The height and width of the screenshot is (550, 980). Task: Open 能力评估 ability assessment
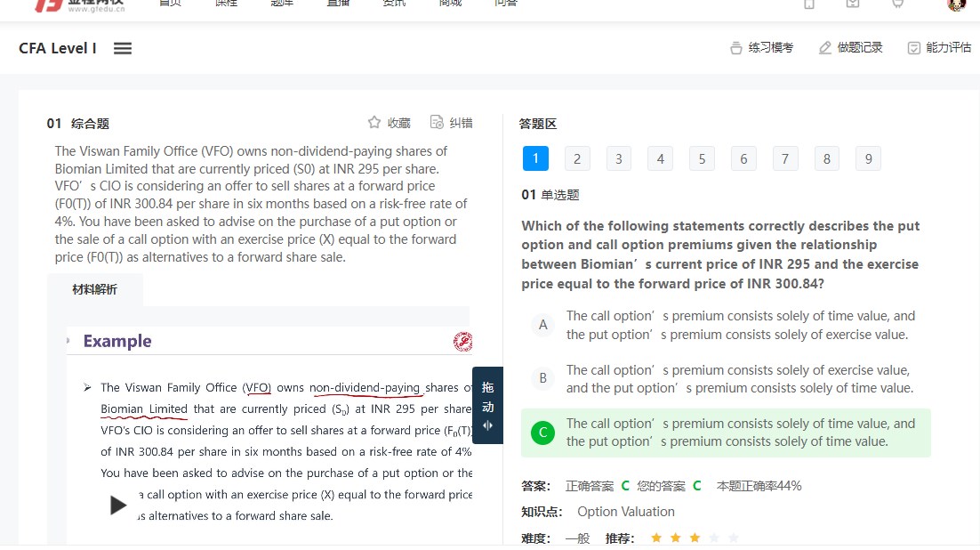939,47
